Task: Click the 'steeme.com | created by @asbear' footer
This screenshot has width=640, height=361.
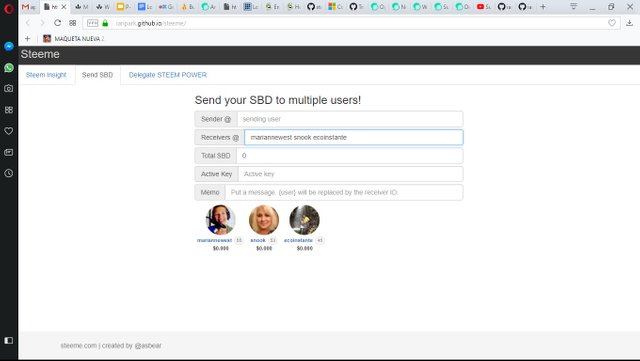Action: tap(111, 345)
